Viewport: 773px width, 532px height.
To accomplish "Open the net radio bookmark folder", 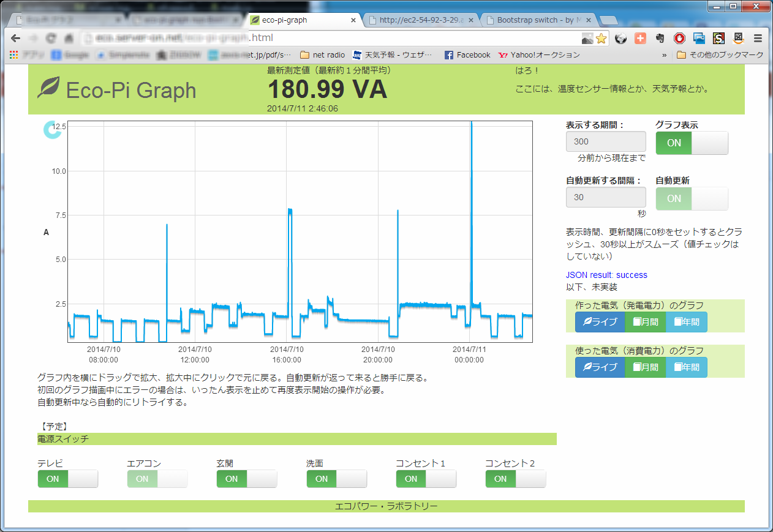I will pyautogui.click(x=322, y=55).
